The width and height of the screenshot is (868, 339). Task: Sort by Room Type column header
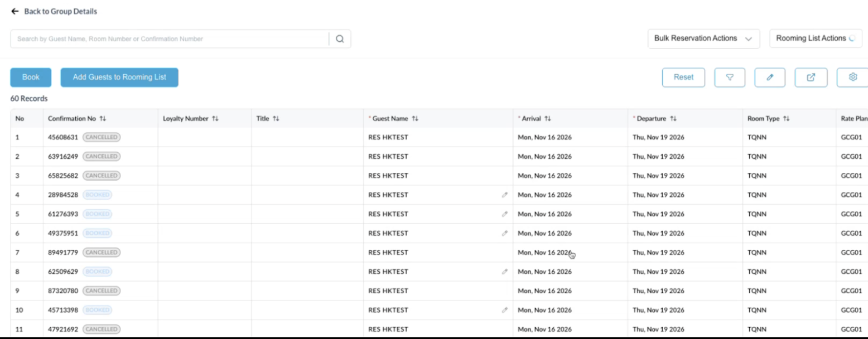786,119
